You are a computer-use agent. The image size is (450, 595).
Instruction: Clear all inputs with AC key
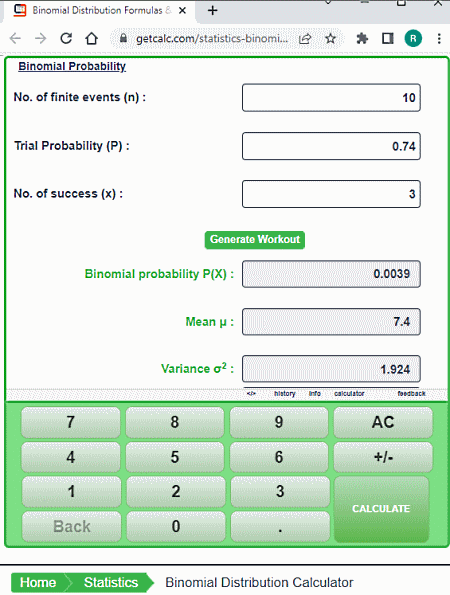tap(383, 422)
